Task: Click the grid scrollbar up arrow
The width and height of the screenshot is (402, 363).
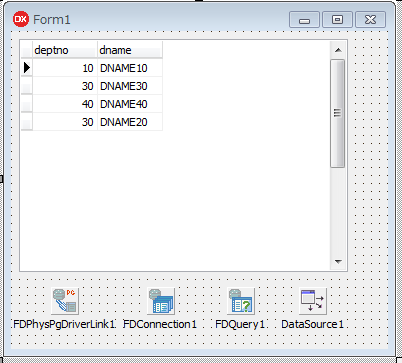Action: pyautogui.click(x=338, y=50)
